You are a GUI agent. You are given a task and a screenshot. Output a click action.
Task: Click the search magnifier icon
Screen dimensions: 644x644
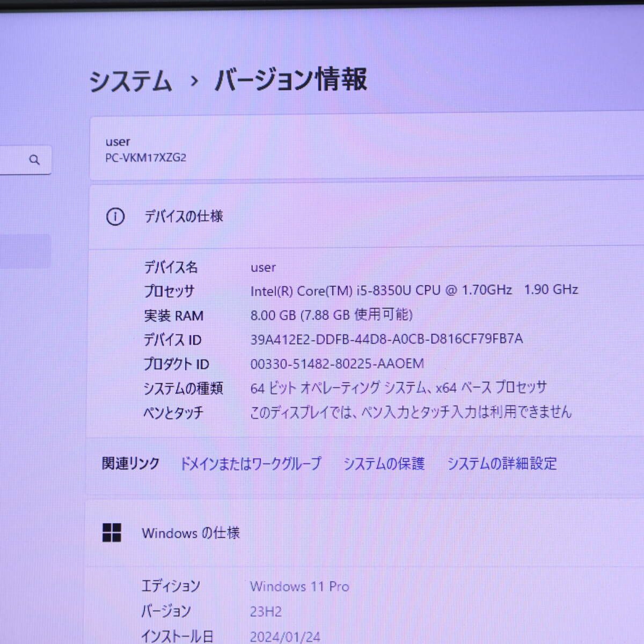coord(35,159)
